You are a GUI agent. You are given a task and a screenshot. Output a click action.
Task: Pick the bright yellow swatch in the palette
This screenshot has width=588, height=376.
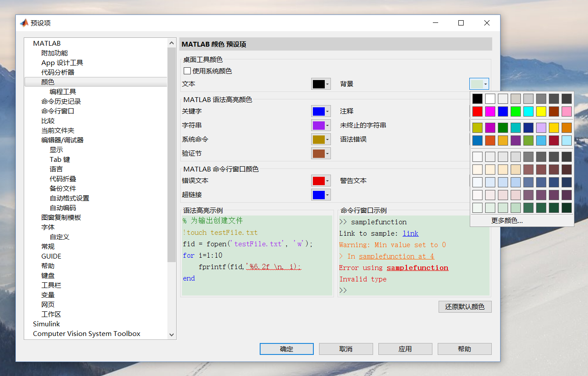(541, 111)
